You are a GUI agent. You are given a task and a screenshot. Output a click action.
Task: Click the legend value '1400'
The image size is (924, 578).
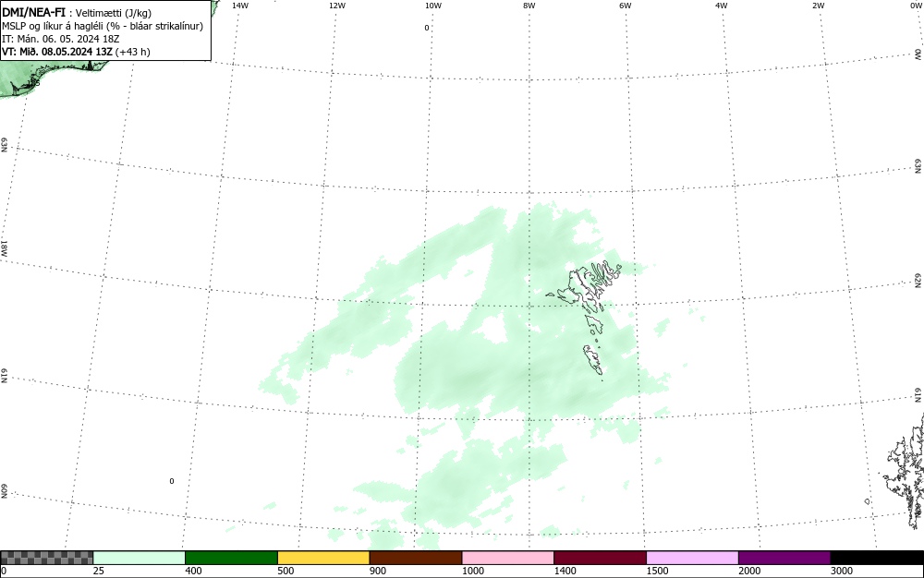565,571
